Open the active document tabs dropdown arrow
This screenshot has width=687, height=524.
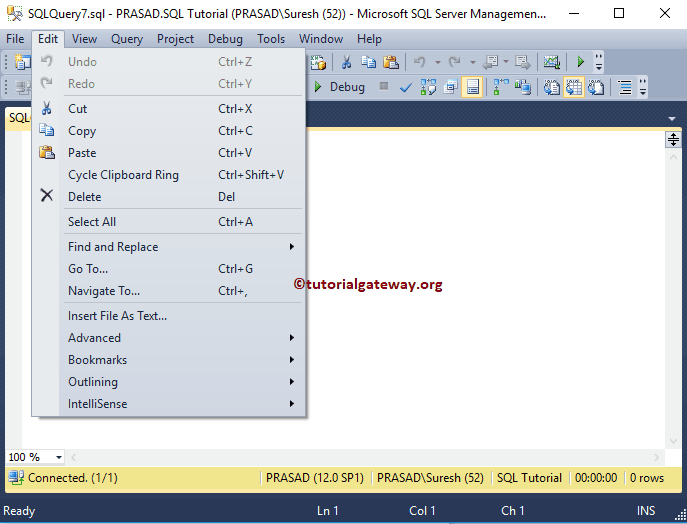click(x=672, y=119)
